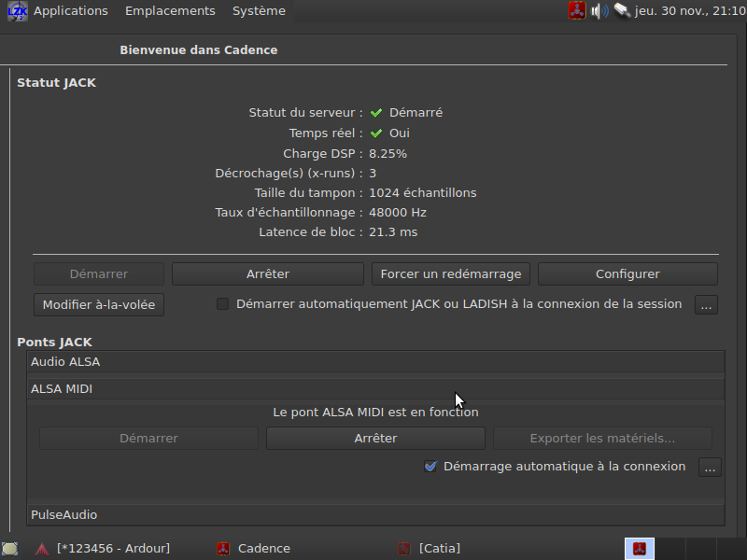Select the active workspace with Cadence thumbnail

click(640, 549)
